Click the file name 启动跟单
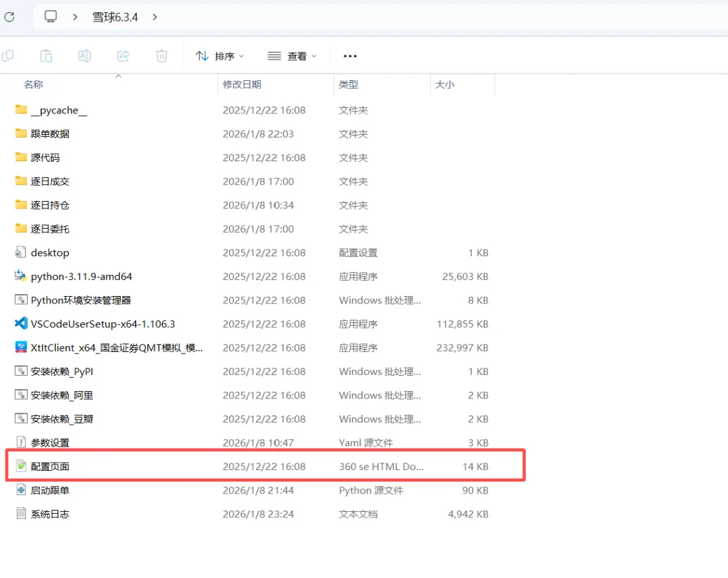Screen dimensions: 728x578 coord(50,490)
